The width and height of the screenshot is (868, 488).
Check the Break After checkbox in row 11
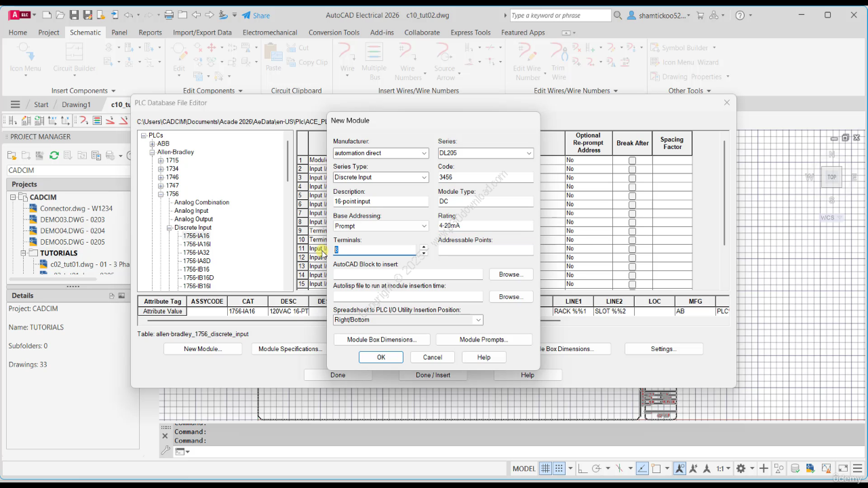pyautogui.click(x=632, y=249)
